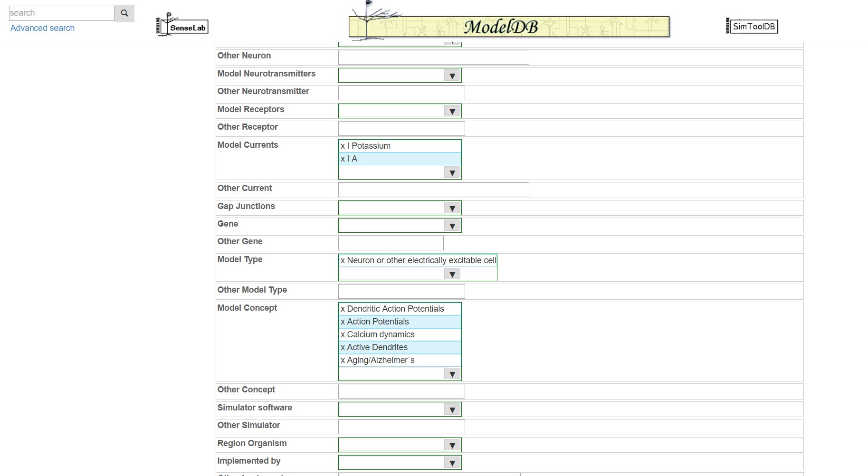Image resolution: width=868 pixels, height=476 pixels.
Task: Remove the Aging/Alzheimer's concept tag
Action: (343, 360)
